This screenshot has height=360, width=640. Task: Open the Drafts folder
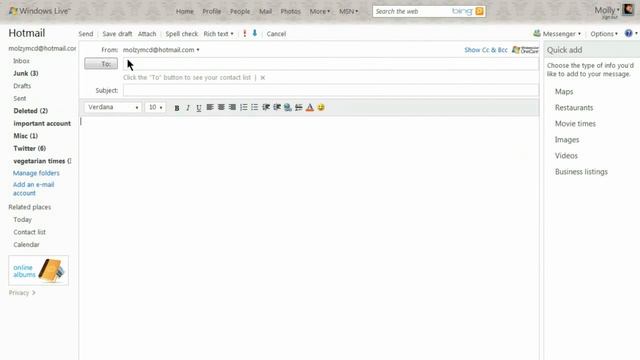click(x=22, y=86)
